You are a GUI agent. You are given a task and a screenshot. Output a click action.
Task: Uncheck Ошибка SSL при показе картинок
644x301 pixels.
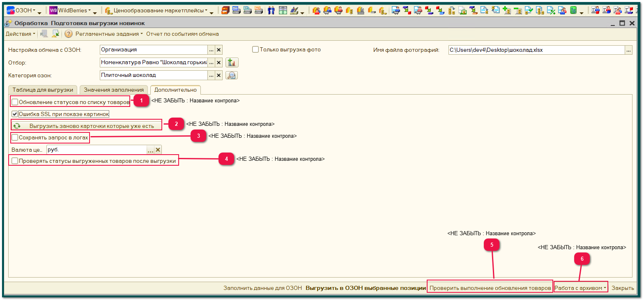(15, 113)
